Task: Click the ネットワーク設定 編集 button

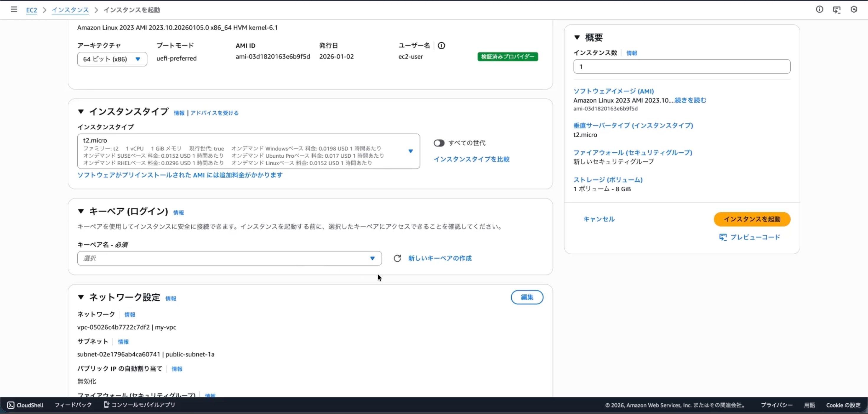Action: pyautogui.click(x=527, y=297)
